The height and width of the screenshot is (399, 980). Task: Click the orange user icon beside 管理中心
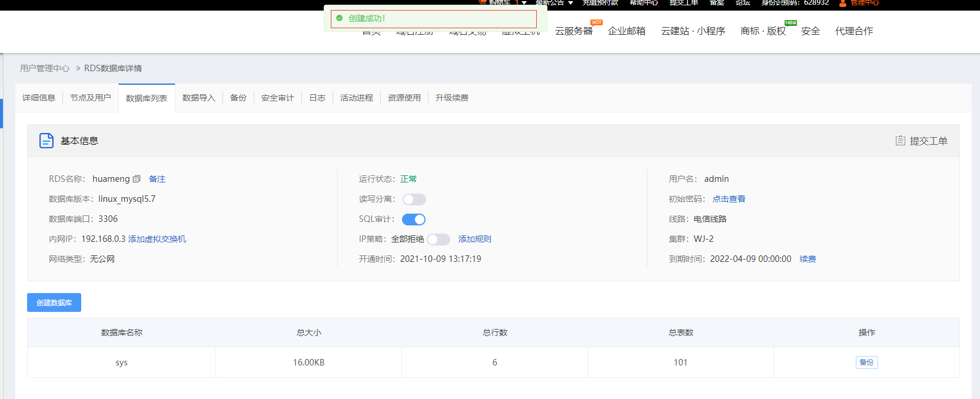pyautogui.click(x=843, y=3)
